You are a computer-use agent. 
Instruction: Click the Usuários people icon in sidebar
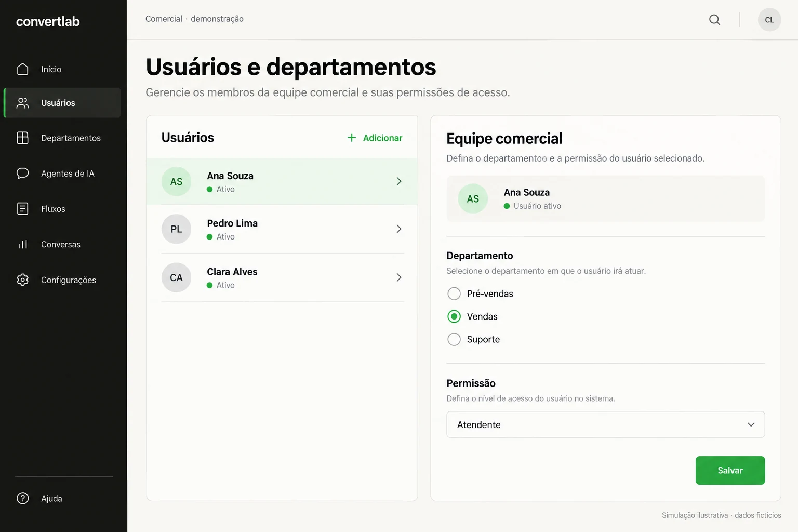(x=22, y=103)
